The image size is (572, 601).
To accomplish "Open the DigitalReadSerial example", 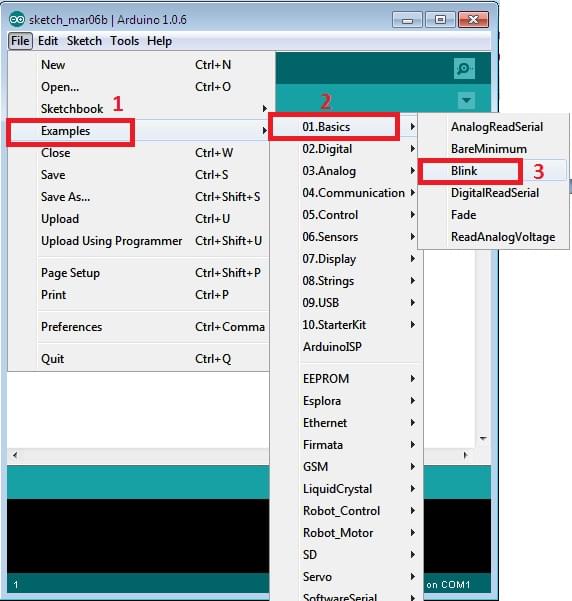I will click(493, 193).
